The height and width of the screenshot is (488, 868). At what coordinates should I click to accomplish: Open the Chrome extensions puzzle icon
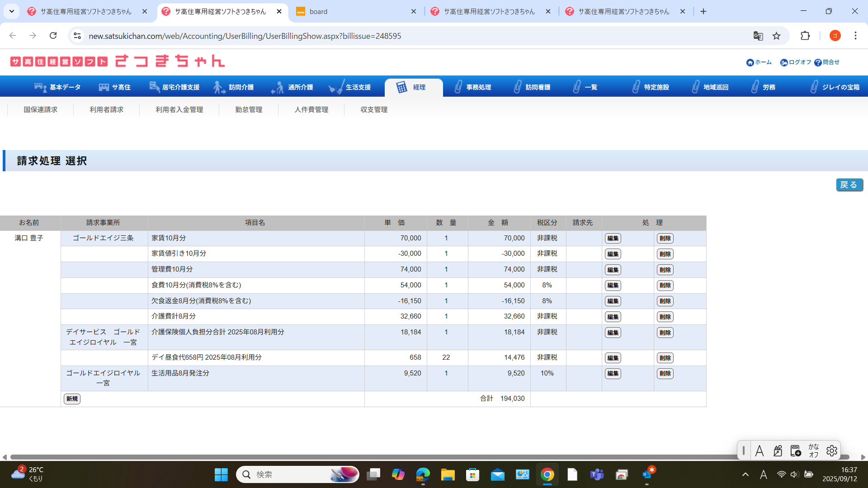[805, 36]
